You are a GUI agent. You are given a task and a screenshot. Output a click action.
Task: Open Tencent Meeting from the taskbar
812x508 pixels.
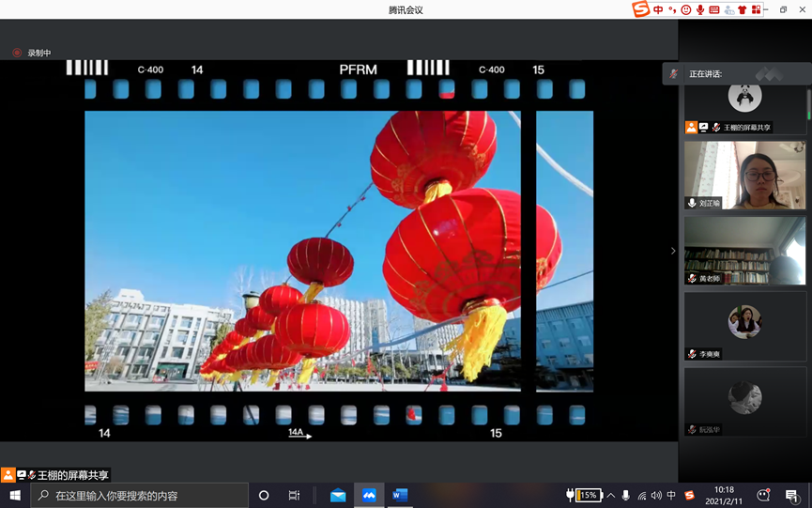[369, 495]
